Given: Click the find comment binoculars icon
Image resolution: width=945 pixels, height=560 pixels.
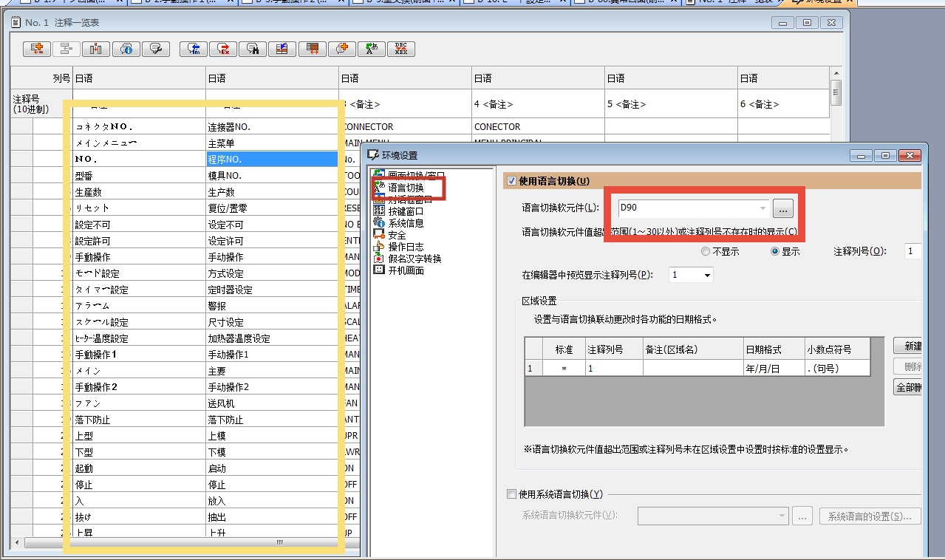Looking at the screenshot, I should (252, 49).
